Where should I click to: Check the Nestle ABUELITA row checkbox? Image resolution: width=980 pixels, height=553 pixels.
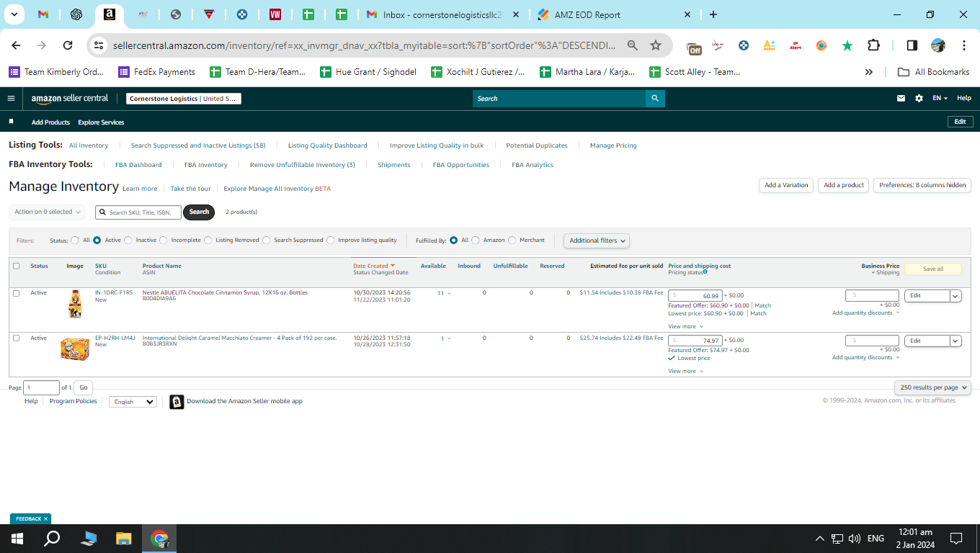[x=17, y=293]
